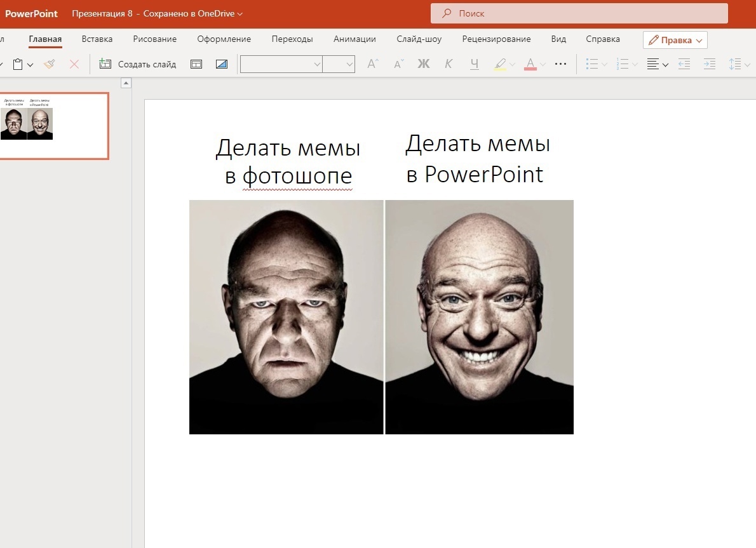The width and height of the screenshot is (756, 548).
Task: Open the font size dropdown
Action: (338, 64)
